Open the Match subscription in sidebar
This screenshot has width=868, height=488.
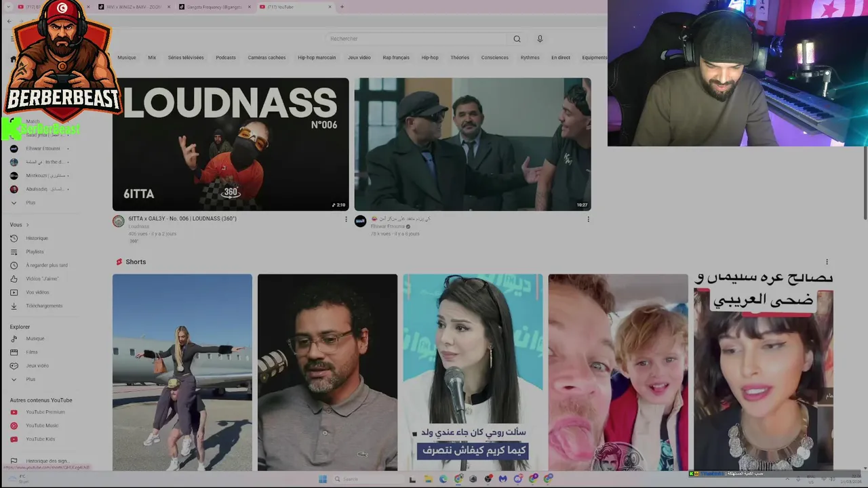pos(33,121)
